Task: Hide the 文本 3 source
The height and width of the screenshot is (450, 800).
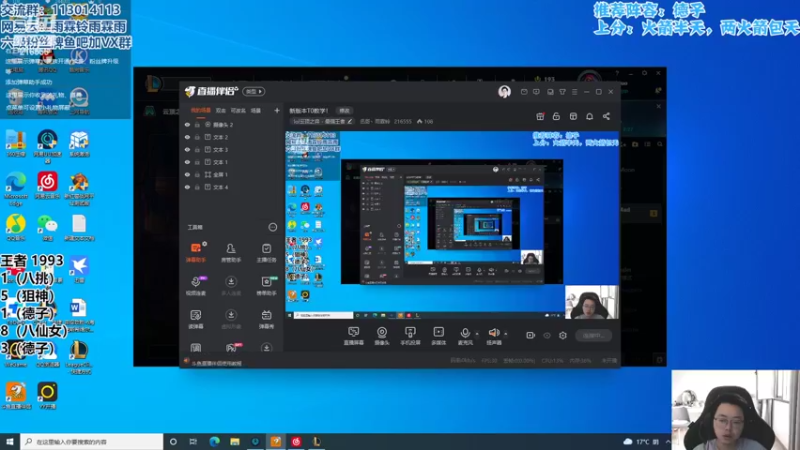Action: coord(187,149)
